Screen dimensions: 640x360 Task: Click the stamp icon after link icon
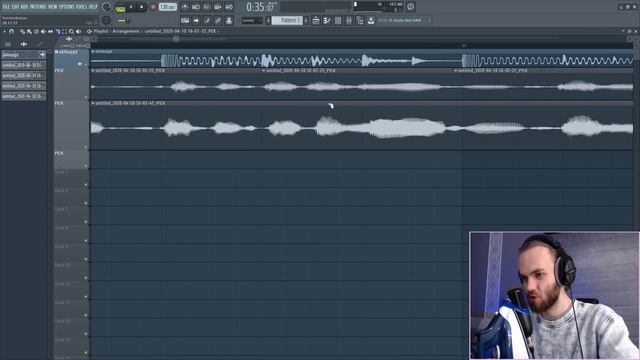click(229, 20)
